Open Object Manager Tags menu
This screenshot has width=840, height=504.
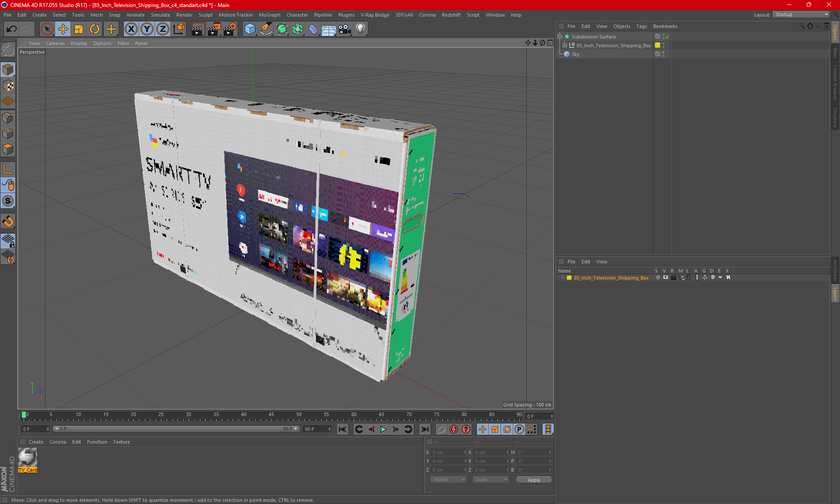(641, 26)
